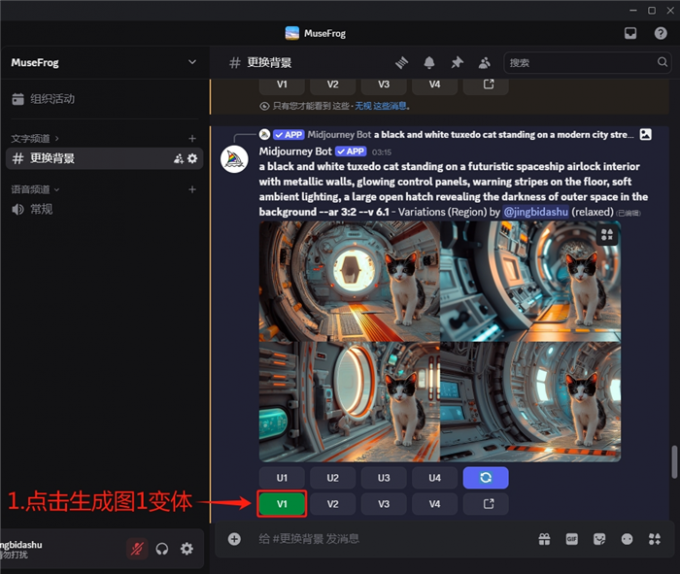
Task: Toggle microphone mute in user panel
Action: pyautogui.click(x=137, y=549)
